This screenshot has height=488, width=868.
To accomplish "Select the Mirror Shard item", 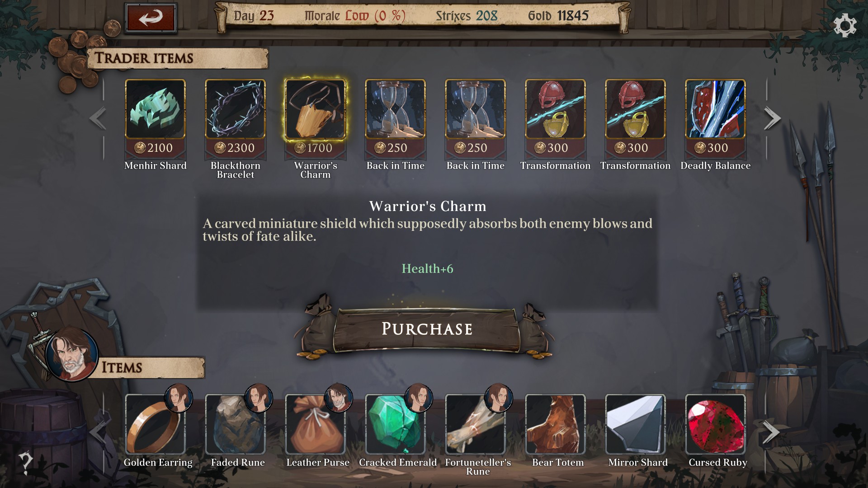I will [x=635, y=424].
